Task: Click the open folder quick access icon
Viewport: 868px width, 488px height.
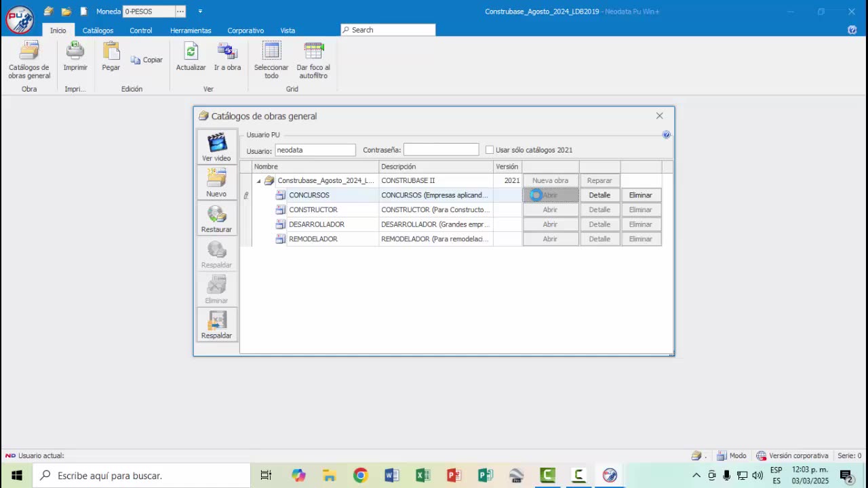Action: point(66,12)
